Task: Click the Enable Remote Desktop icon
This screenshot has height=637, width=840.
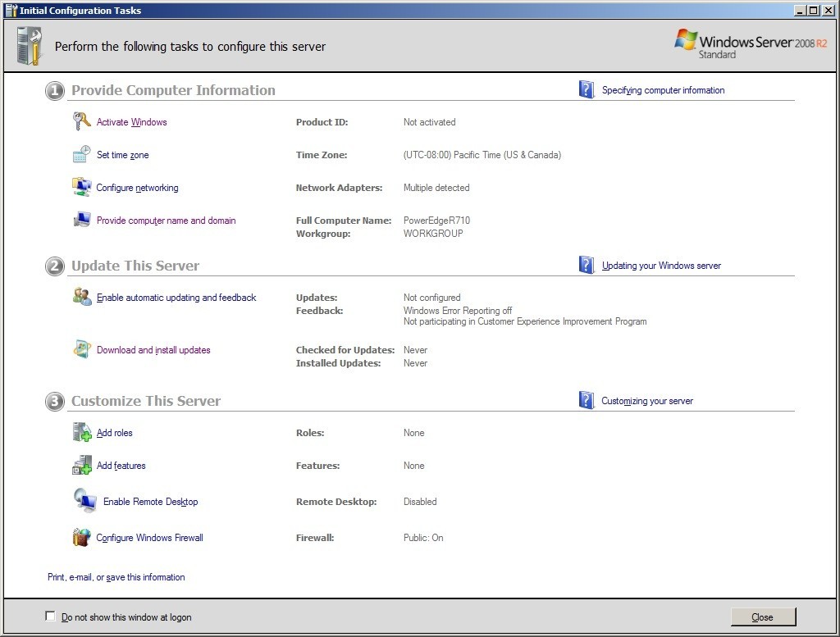Action: point(84,500)
